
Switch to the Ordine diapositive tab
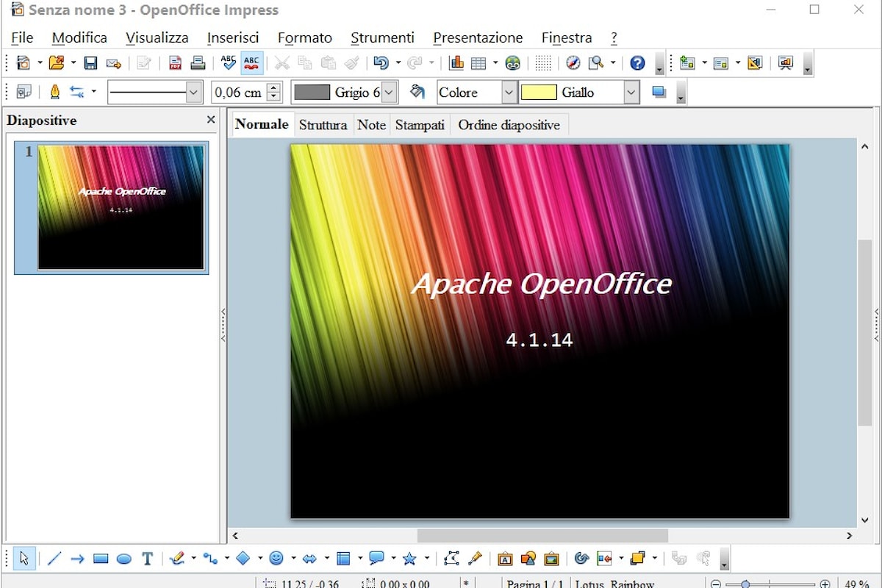509,125
